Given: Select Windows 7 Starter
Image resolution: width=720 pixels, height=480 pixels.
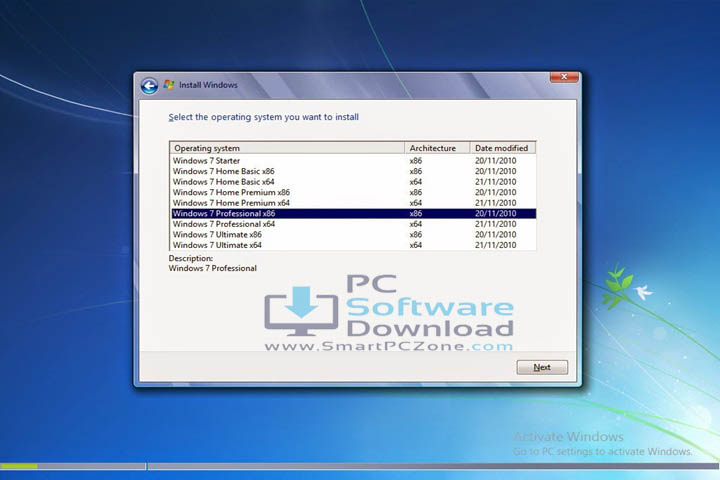Looking at the screenshot, I should tap(353, 161).
